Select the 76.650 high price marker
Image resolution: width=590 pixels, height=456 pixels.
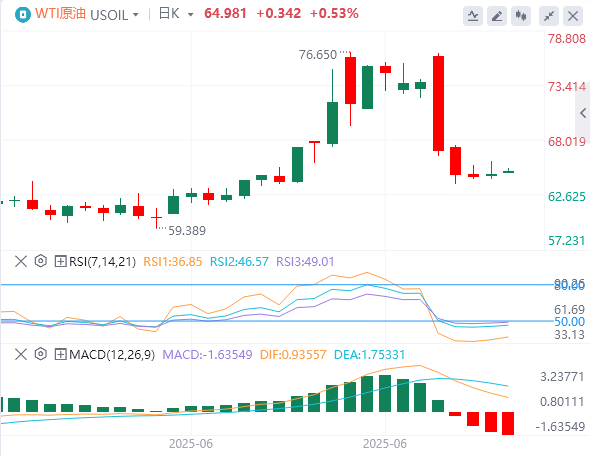318,55
